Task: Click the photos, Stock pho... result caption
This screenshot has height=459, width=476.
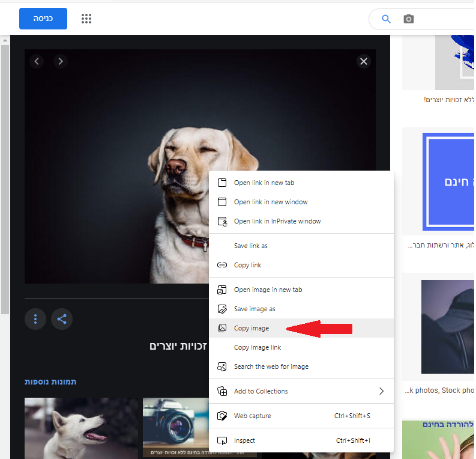Action: click(439, 391)
